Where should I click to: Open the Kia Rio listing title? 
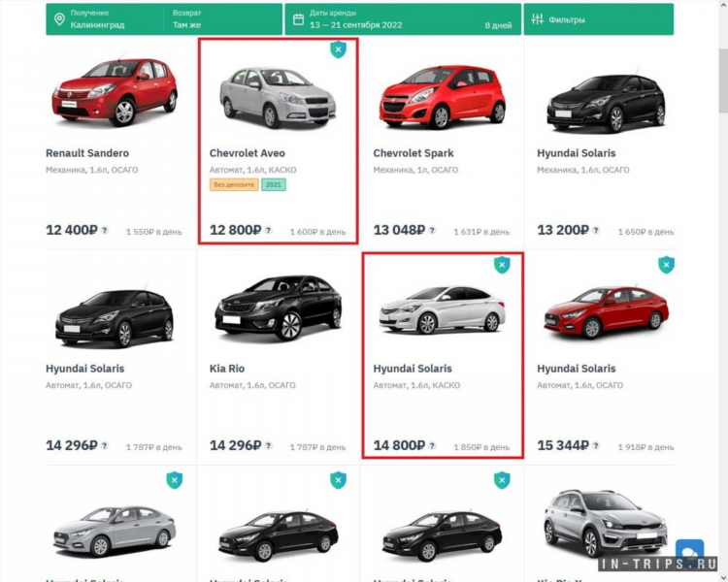tap(227, 369)
